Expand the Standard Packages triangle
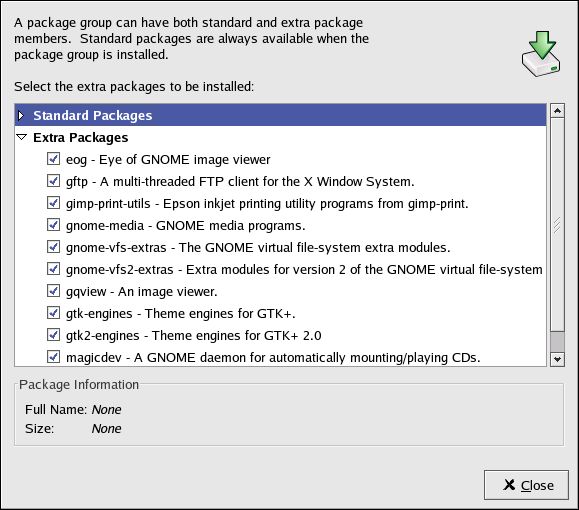The width and height of the screenshot is (579, 510). [x=21, y=116]
